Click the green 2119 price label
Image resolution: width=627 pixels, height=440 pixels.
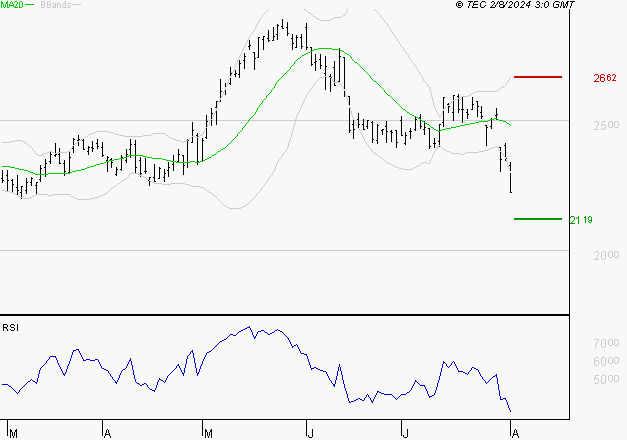click(x=581, y=220)
